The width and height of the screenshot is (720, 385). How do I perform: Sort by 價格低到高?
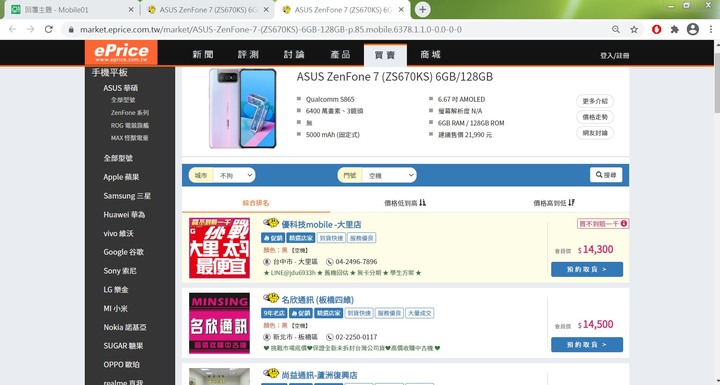coord(405,203)
